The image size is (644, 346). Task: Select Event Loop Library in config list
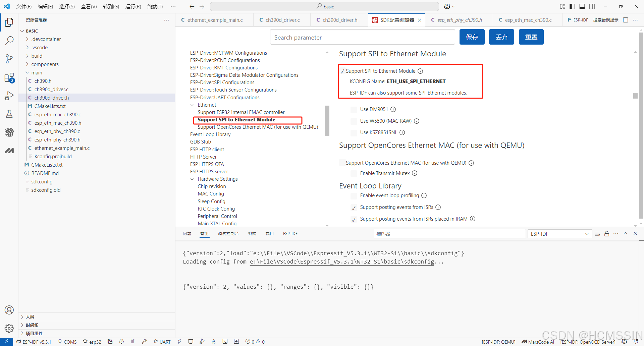click(x=210, y=134)
